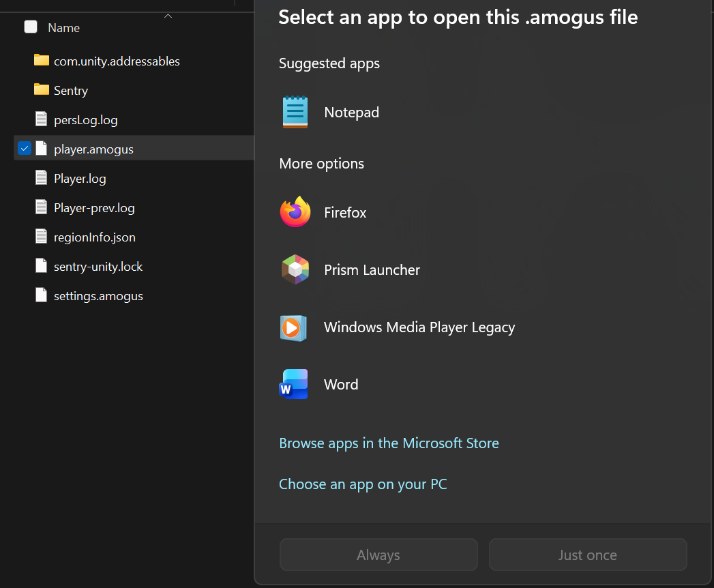Click the Sentry folder icon
Screen dimensions: 714x588
(x=42, y=89)
